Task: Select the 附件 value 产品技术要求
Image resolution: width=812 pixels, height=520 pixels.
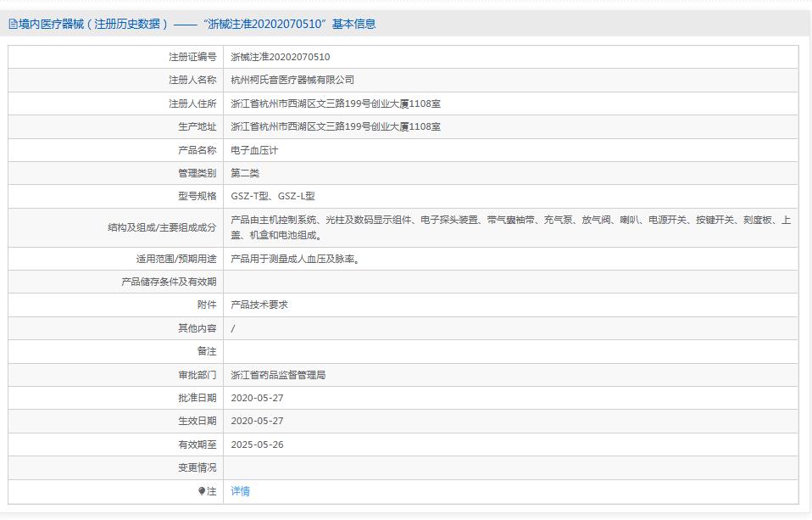Action: [257, 304]
